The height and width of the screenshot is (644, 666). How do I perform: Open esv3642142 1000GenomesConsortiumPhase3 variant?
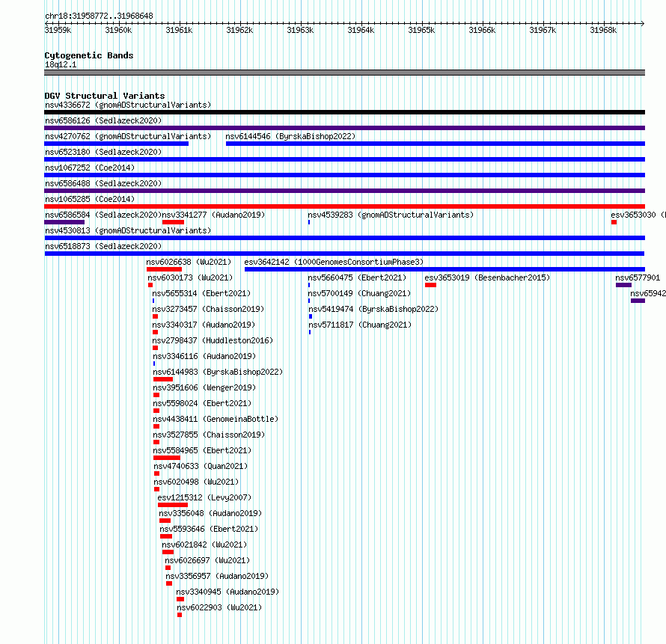334,262
